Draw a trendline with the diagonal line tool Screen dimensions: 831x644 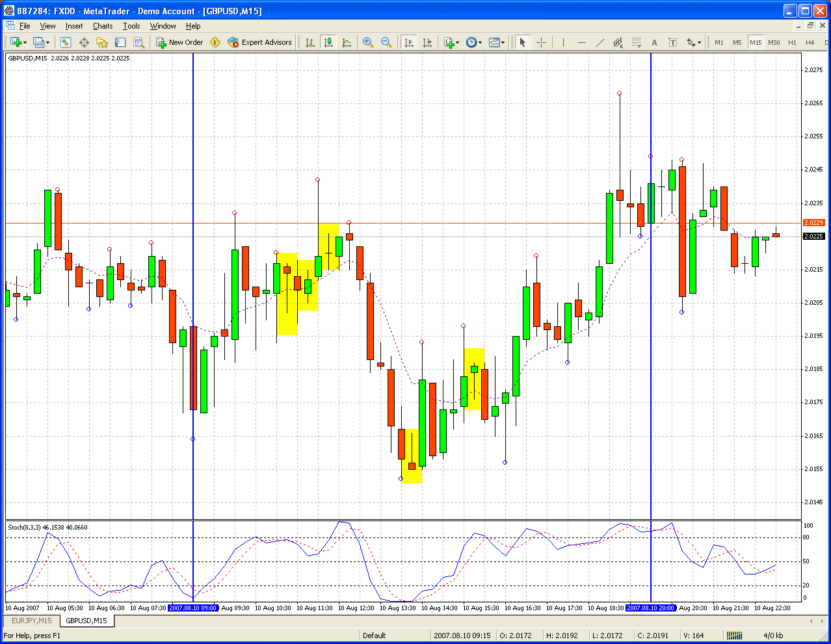(600, 42)
